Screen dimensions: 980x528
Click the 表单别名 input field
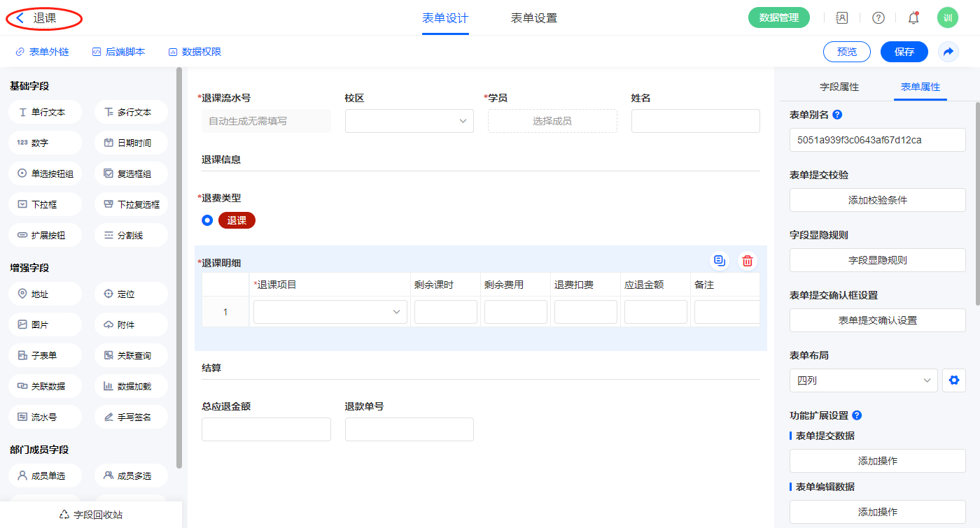(x=877, y=140)
